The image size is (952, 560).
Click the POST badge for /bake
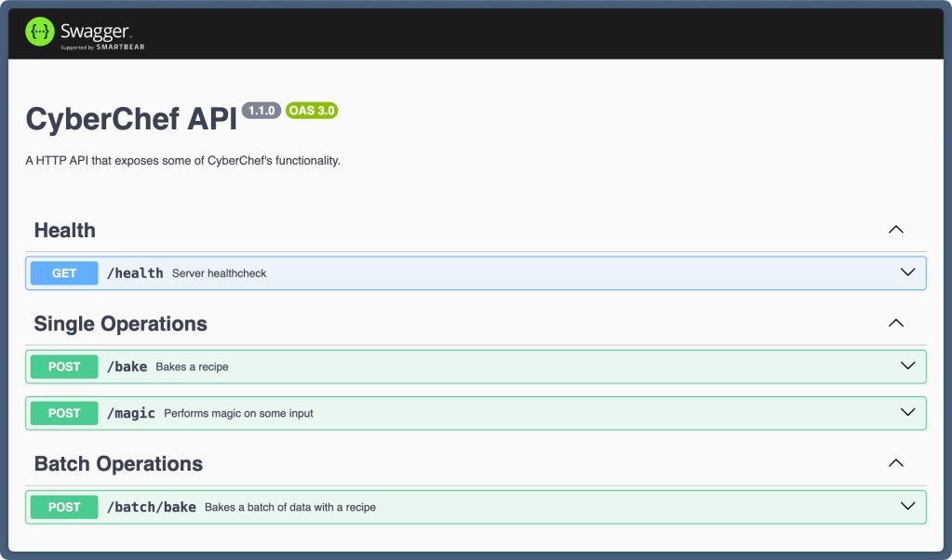[64, 367]
